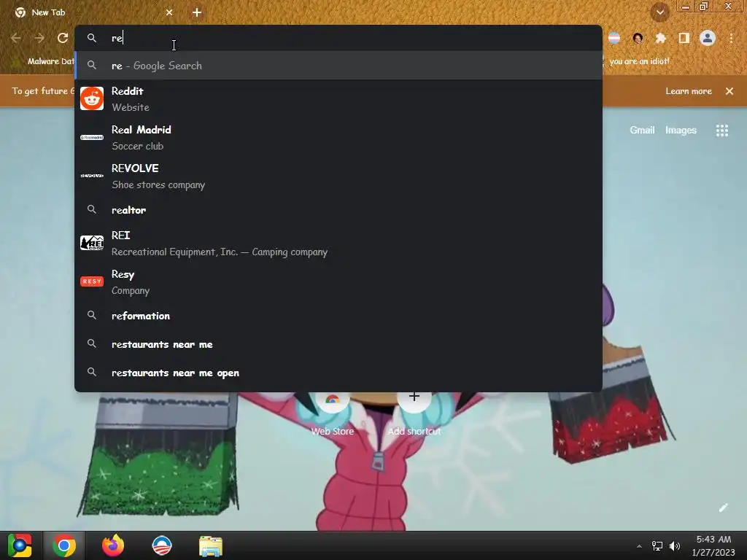Open the Images link
The width and height of the screenshot is (747, 560).
[x=681, y=130]
